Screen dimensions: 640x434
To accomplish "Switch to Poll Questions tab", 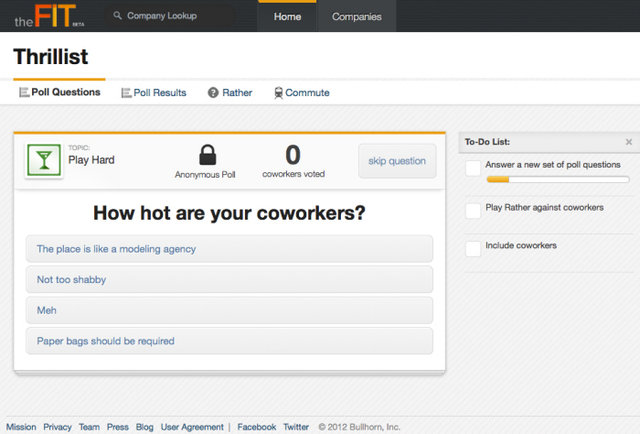I will tap(60, 92).
